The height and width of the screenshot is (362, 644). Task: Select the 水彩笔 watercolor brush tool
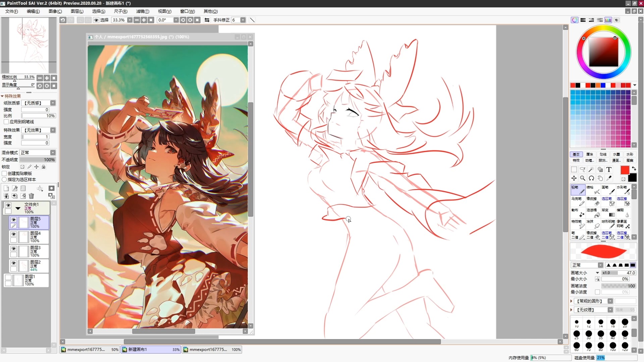tap(623, 190)
